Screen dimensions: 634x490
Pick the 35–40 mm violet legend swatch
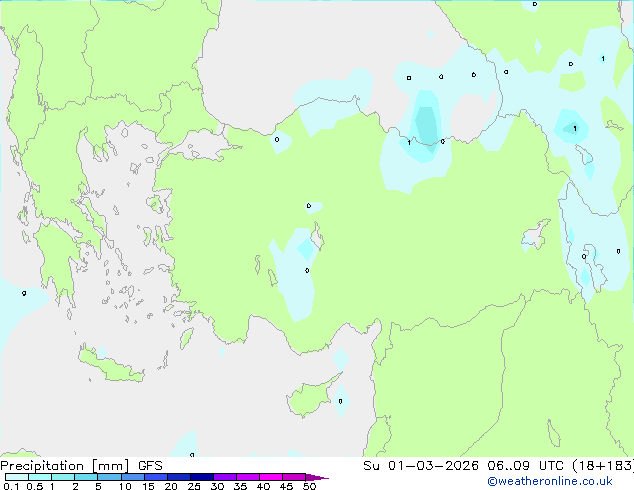pyautogui.click(x=247, y=477)
